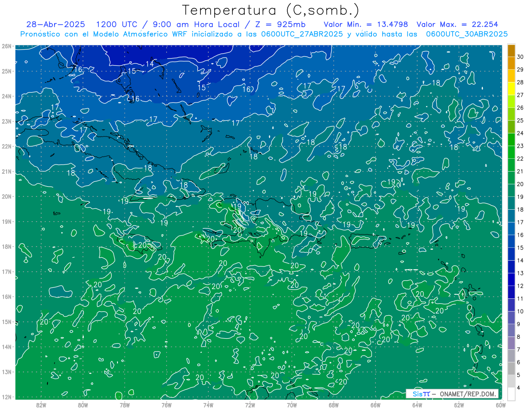532x411 pixels.
Task: Click the "24N" latitude label
Action: point(6,96)
